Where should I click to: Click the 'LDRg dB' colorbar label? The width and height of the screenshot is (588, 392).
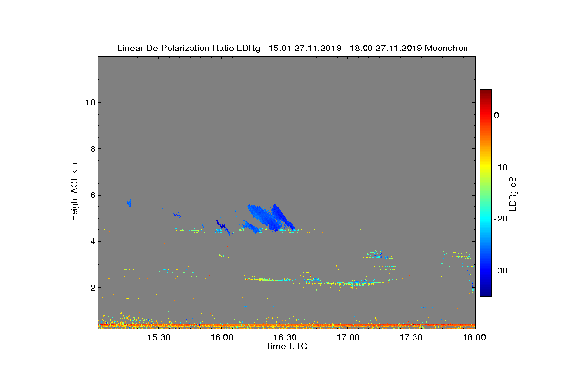[x=513, y=194]
